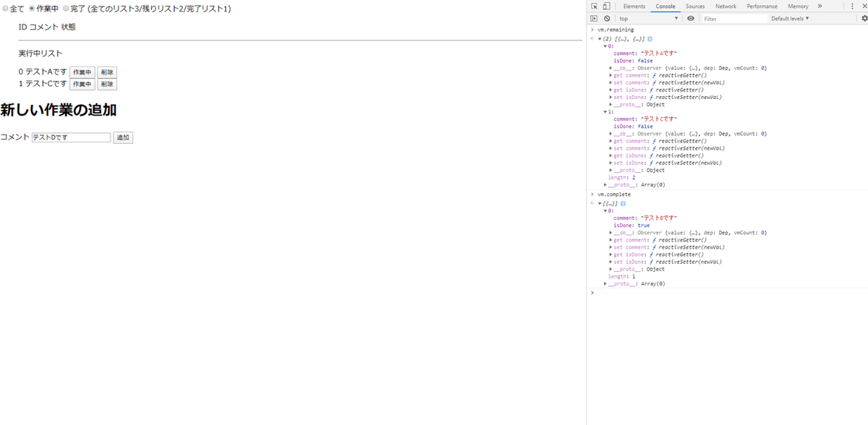Image resolution: width=868 pixels, height=425 pixels.
Task: Click the "テストCです" comment value
Action: (658, 119)
